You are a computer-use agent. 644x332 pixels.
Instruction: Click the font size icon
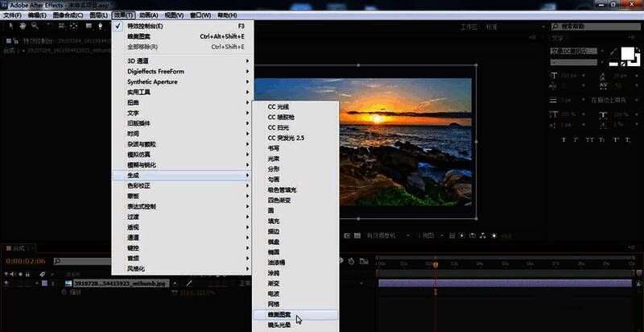pyautogui.click(x=554, y=75)
